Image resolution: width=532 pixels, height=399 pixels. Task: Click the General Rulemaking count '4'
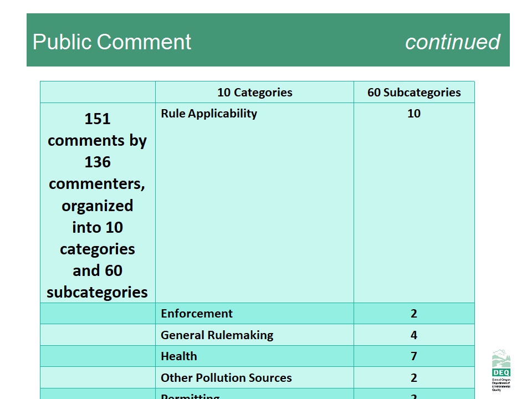point(414,335)
